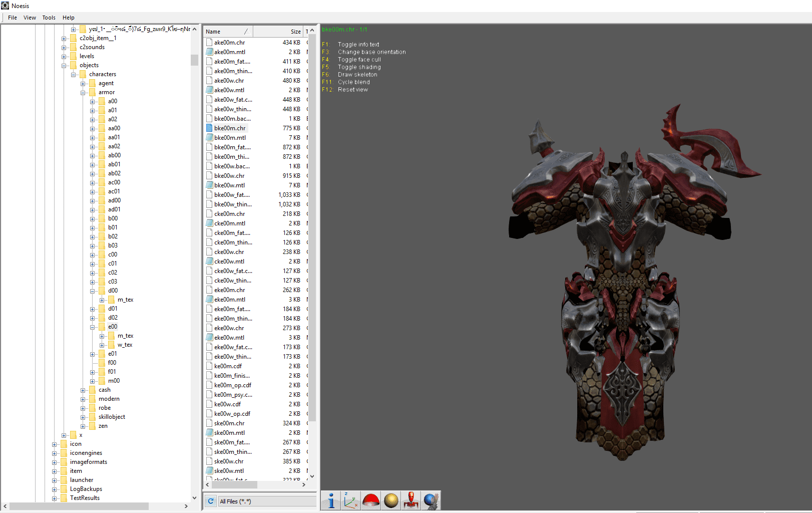Click the ske00m.mtl file icon

click(x=210, y=433)
